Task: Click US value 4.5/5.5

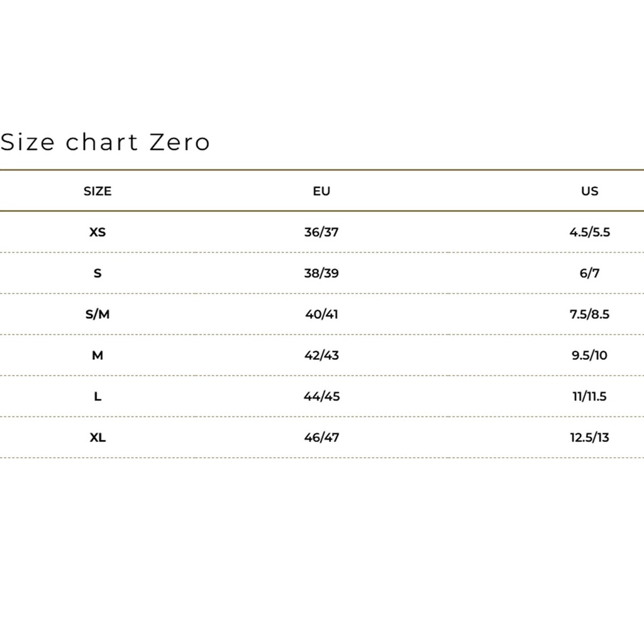Action: (590, 232)
